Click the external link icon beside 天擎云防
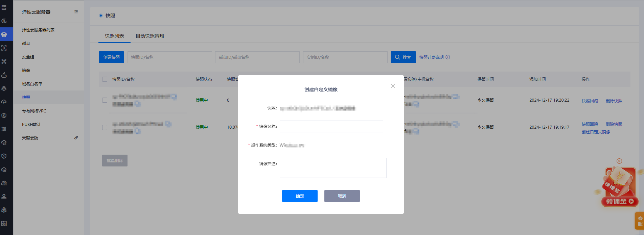The image size is (644, 235). click(76, 138)
